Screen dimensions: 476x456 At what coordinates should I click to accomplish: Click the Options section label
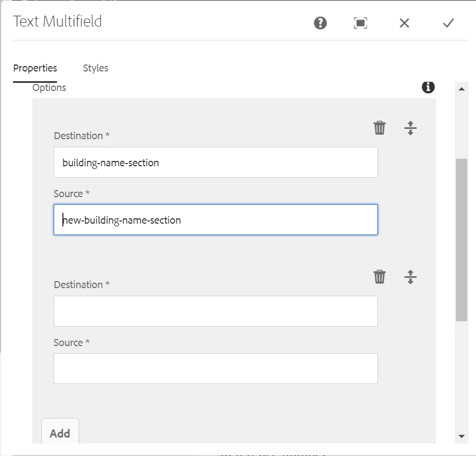49,88
